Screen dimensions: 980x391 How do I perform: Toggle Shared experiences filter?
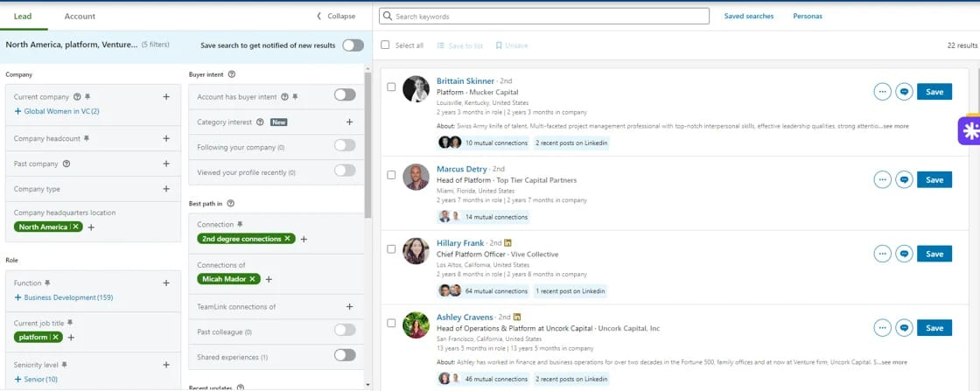[345, 355]
